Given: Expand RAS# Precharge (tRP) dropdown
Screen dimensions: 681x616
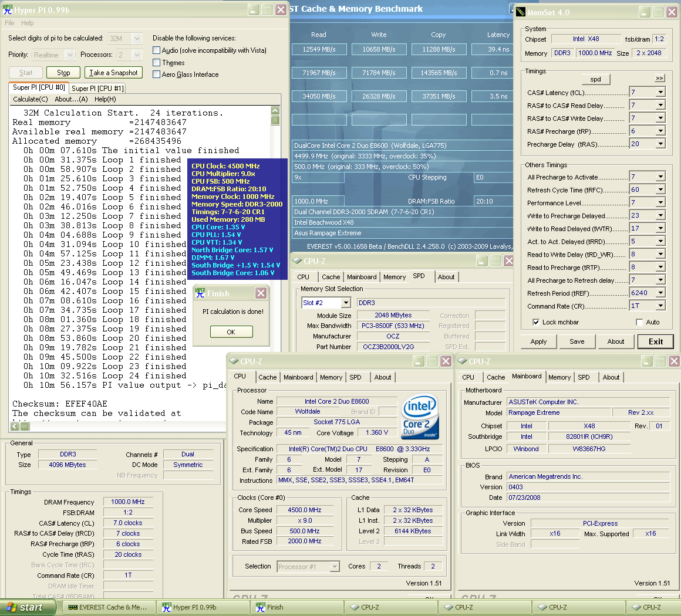Looking at the screenshot, I should [660, 131].
